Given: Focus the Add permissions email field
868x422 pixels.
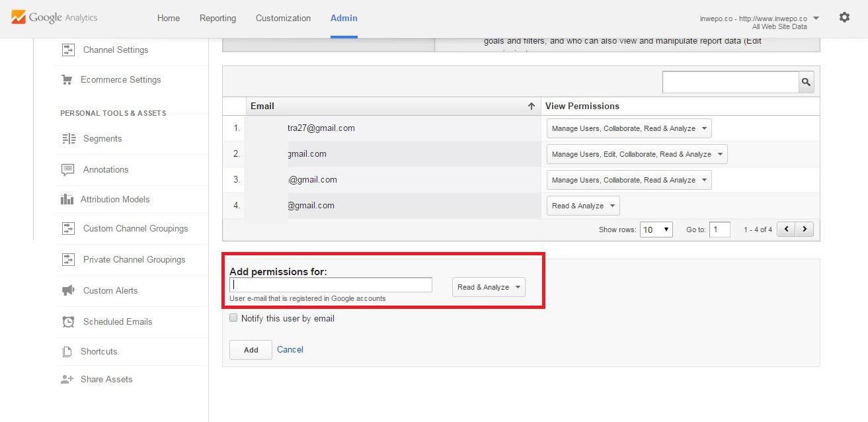Looking at the screenshot, I should coord(331,285).
